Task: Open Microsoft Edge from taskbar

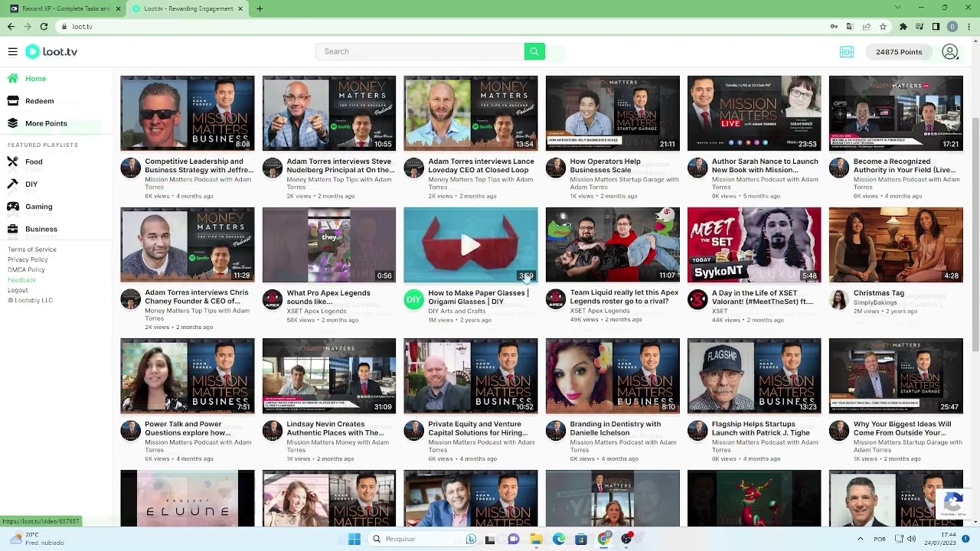Action: coord(559,539)
